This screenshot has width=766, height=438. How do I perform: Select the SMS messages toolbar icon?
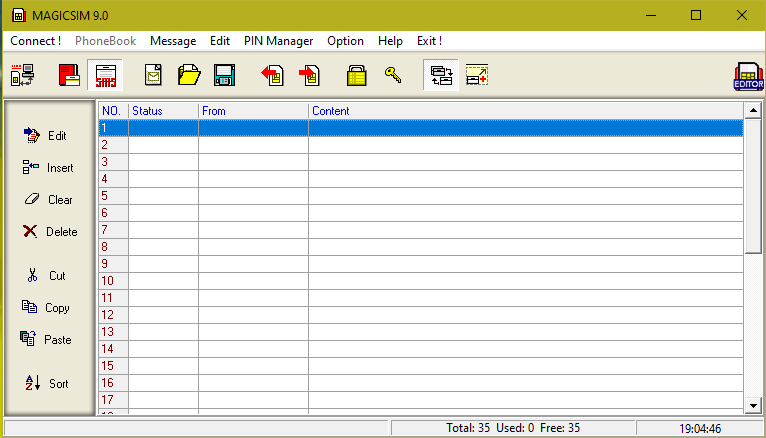pyautogui.click(x=106, y=75)
